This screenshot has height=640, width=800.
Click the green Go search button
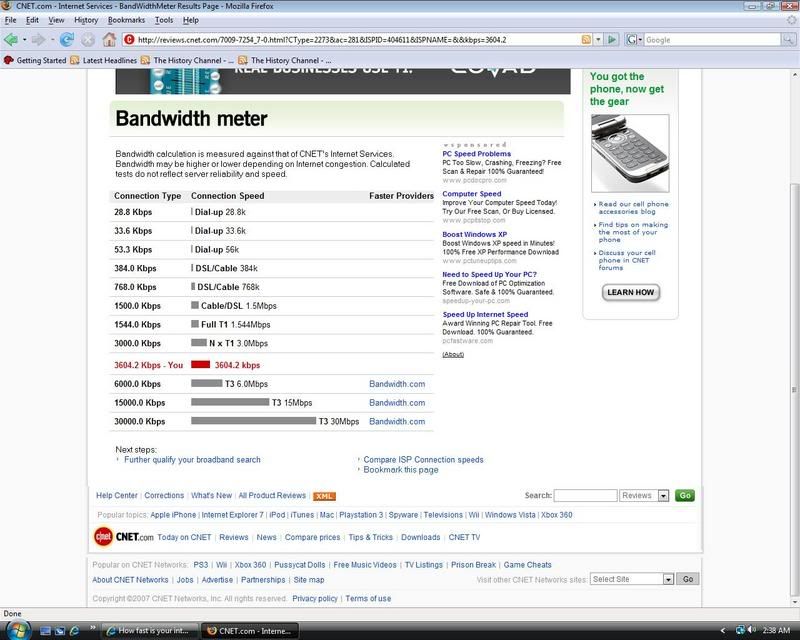pos(685,496)
